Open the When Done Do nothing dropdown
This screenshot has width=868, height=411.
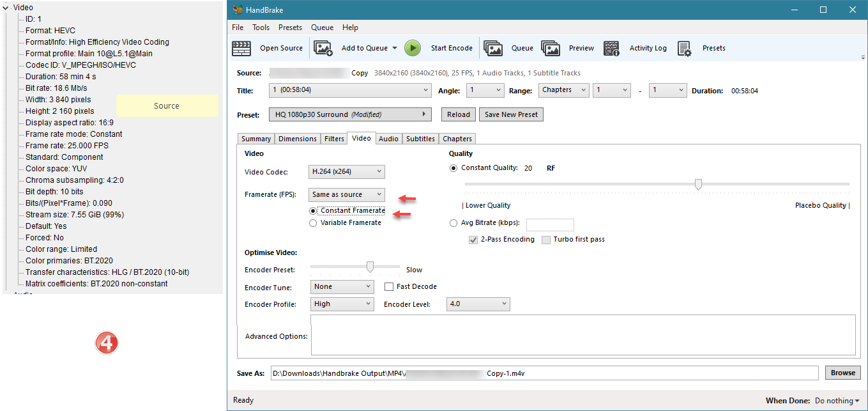837,401
